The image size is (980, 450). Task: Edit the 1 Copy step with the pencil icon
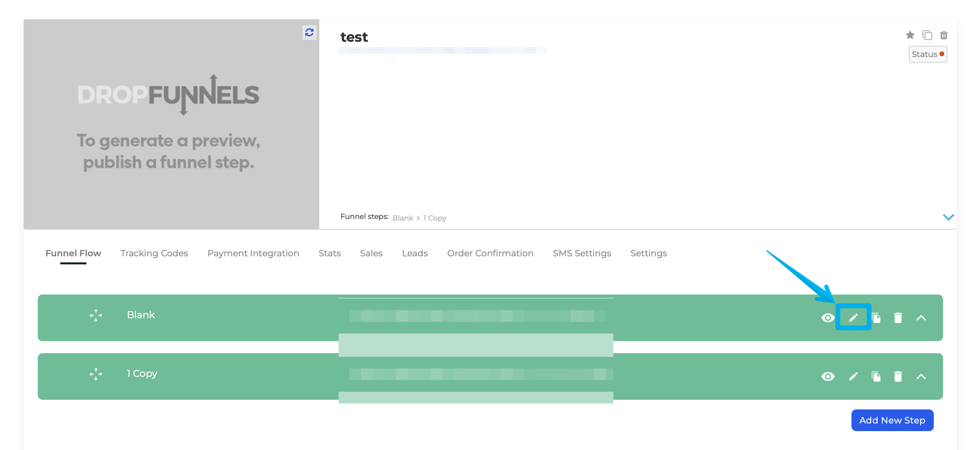(x=853, y=376)
